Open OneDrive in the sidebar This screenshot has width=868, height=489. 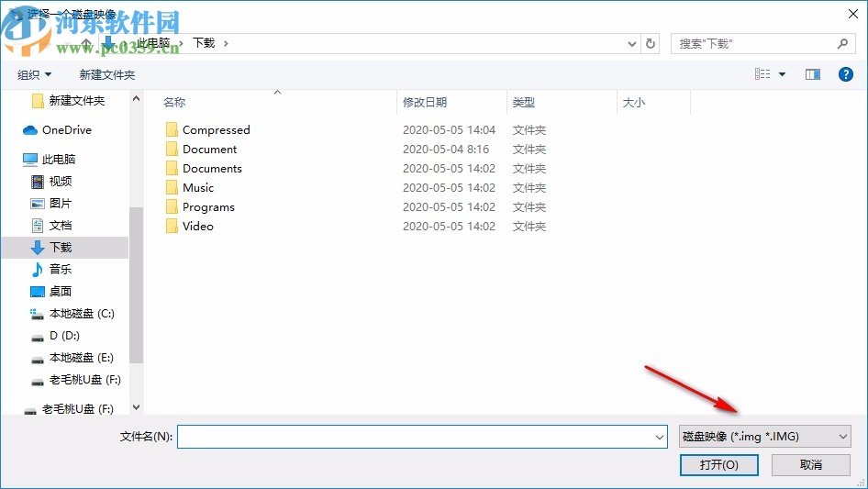pyautogui.click(x=57, y=130)
